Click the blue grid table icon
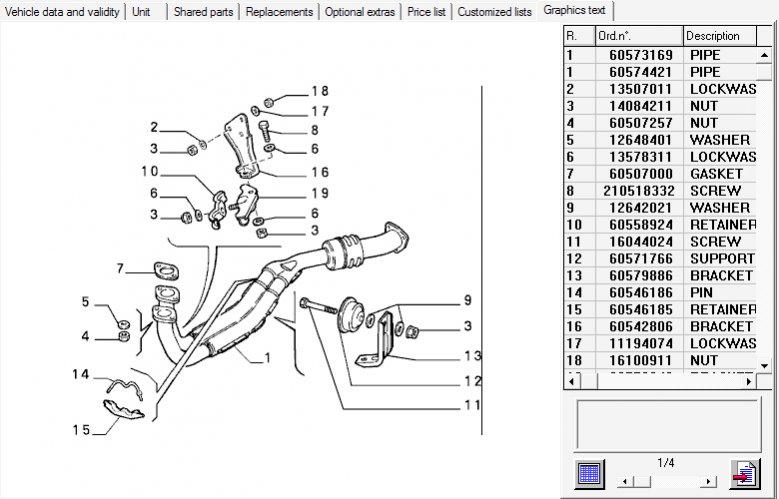This screenshot has height=499, width=779. pyautogui.click(x=590, y=473)
